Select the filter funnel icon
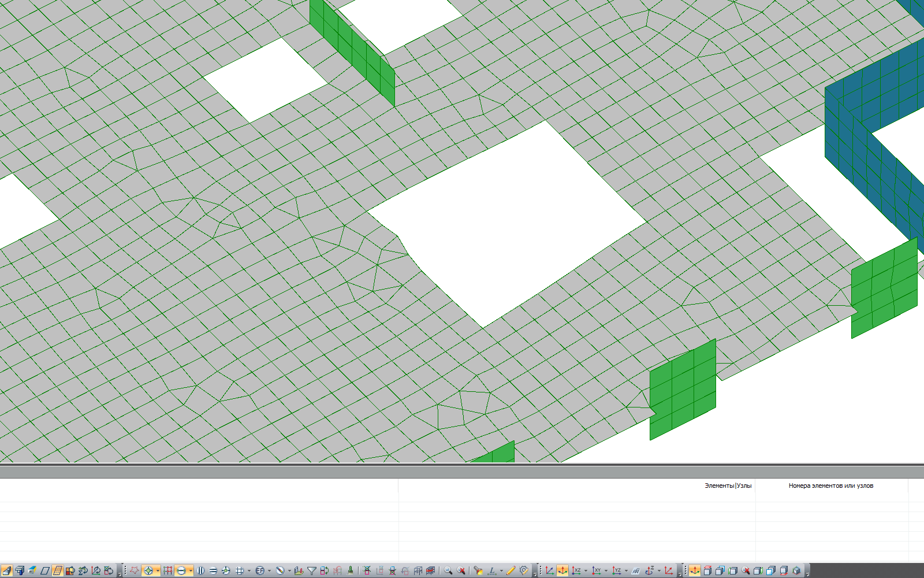Screen dimensions: 924x578 (312, 570)
